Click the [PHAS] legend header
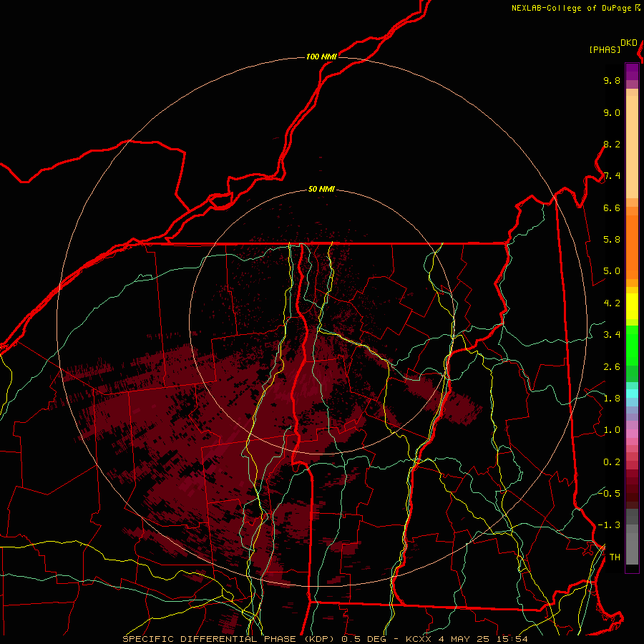644x644 pixels. click(605, 49)
